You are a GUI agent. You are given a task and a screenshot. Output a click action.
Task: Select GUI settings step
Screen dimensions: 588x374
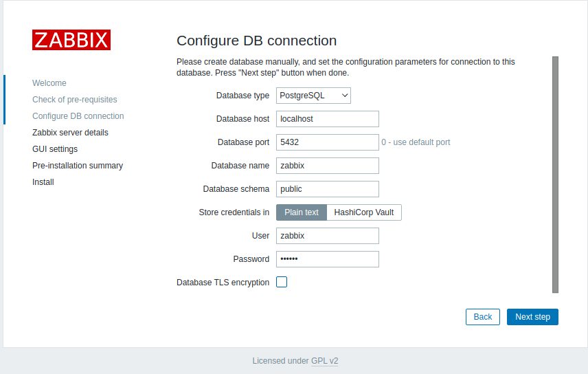pos(55,149)
